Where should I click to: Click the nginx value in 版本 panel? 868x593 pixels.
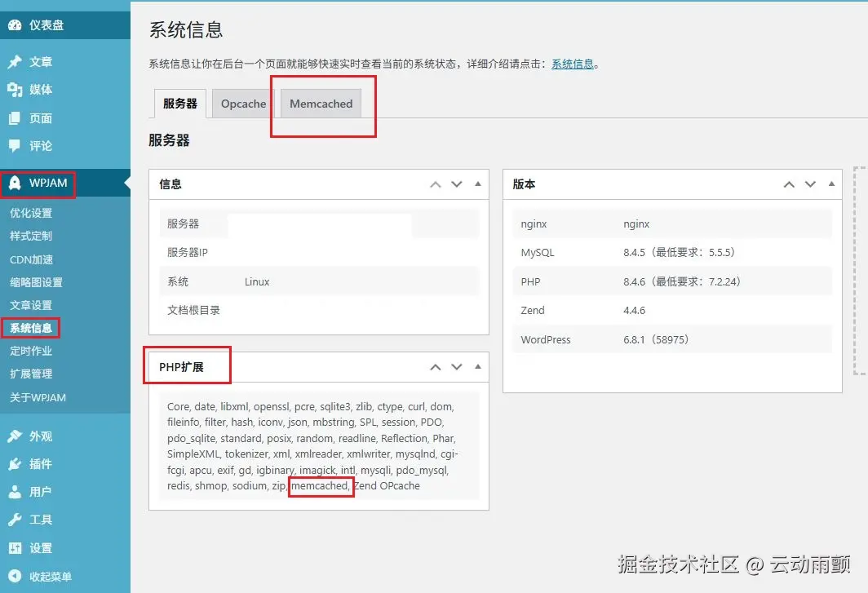(636, 224)
